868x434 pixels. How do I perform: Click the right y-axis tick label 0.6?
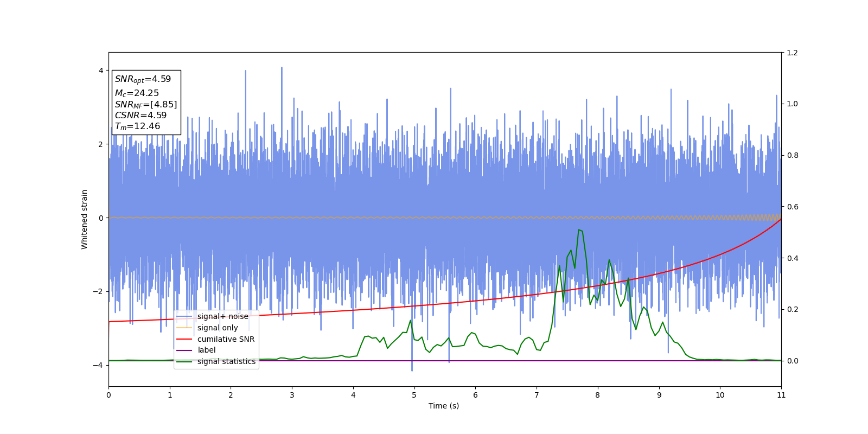pos(792,207)
